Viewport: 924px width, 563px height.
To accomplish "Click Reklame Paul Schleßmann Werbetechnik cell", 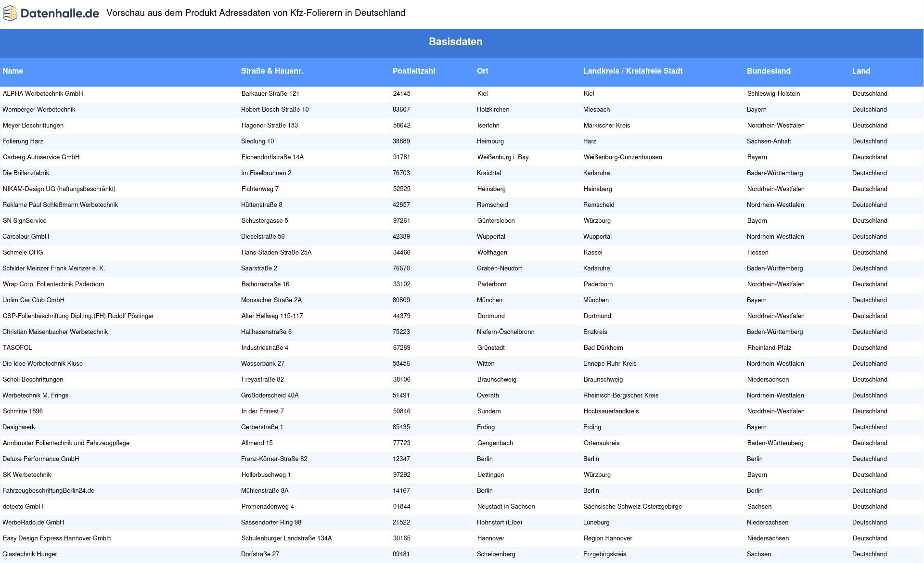I will tap(60, 205).
